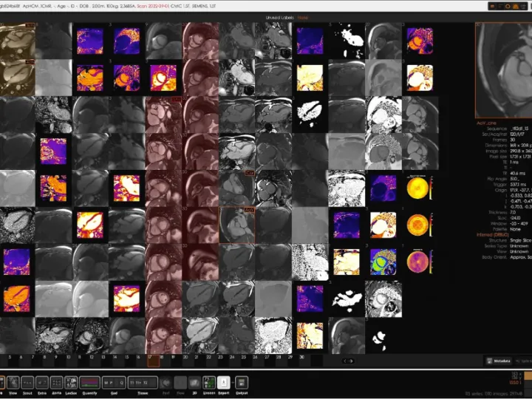Open the Extra module icon
532x399 pixels.
(x=42, y=383)
